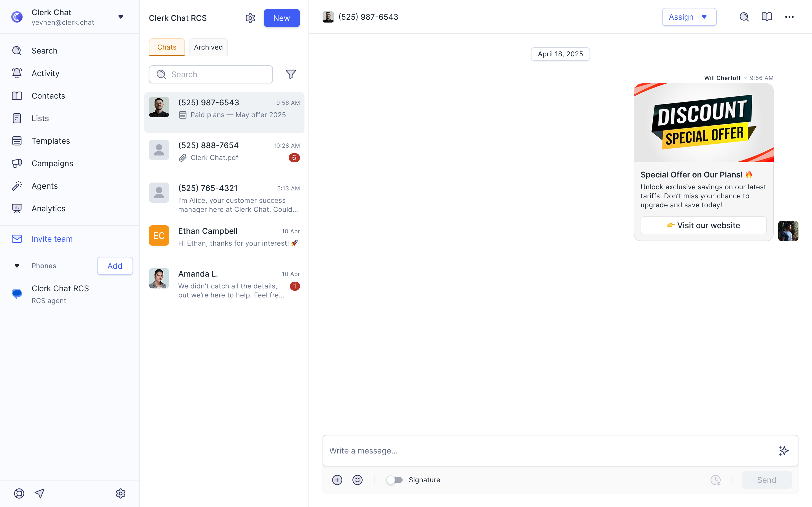
Task: Search within conversation magnifier icon
Action: (744, 17)
